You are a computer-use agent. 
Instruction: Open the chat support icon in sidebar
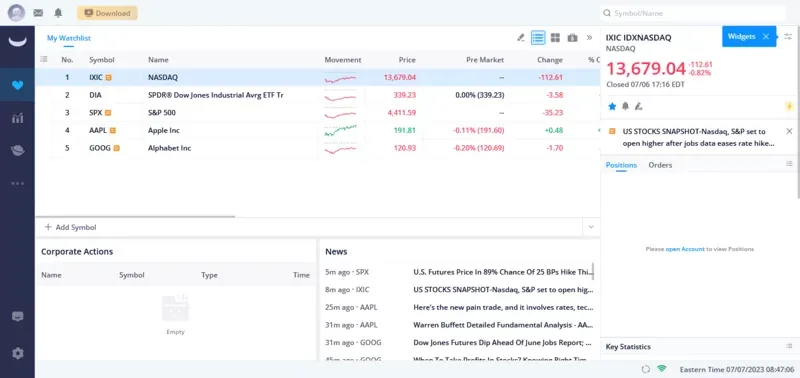tap(17, 317)
